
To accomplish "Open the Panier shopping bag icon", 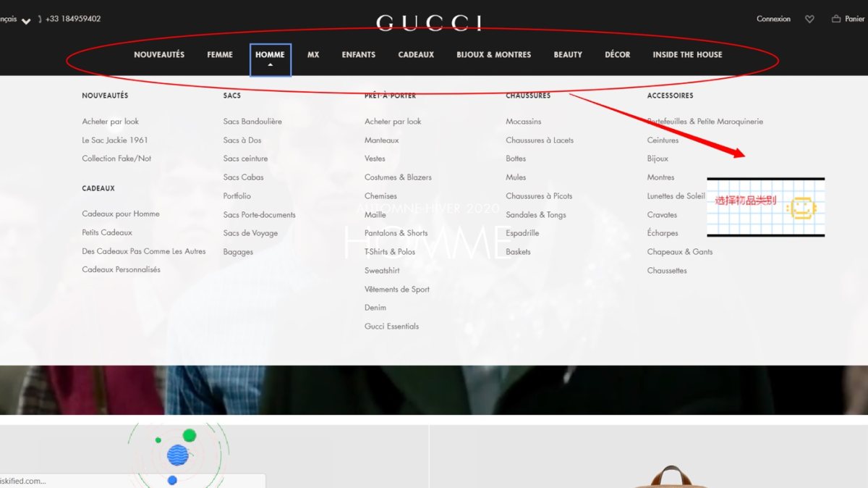I will click(x=836, y=19).
